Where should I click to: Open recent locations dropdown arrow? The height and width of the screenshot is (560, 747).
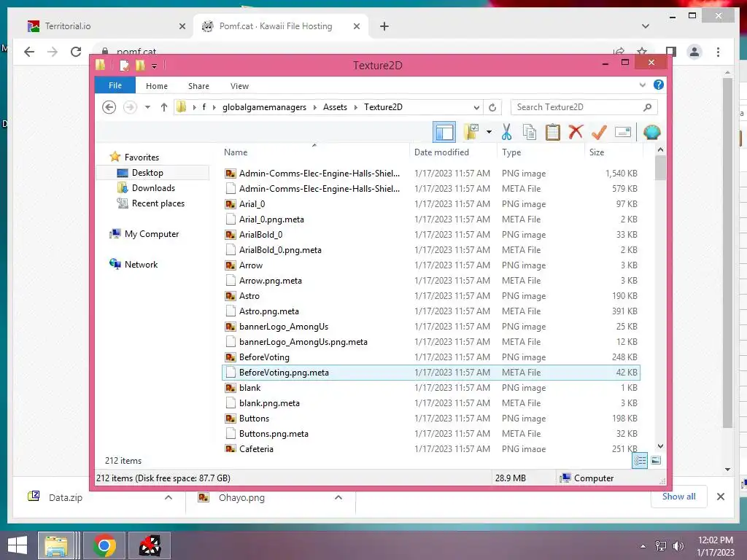pyautogui.click(x=147, y=107)
